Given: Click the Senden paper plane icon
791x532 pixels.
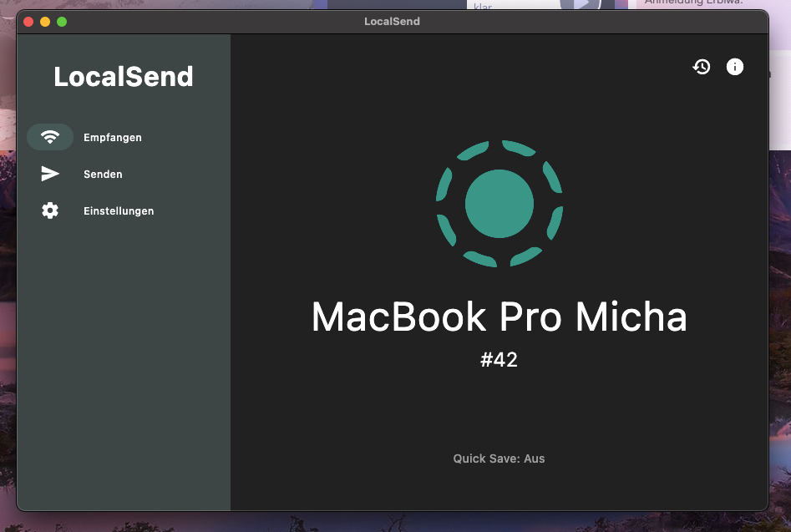Looking at the screenshot, I should (x=50, y=174).
